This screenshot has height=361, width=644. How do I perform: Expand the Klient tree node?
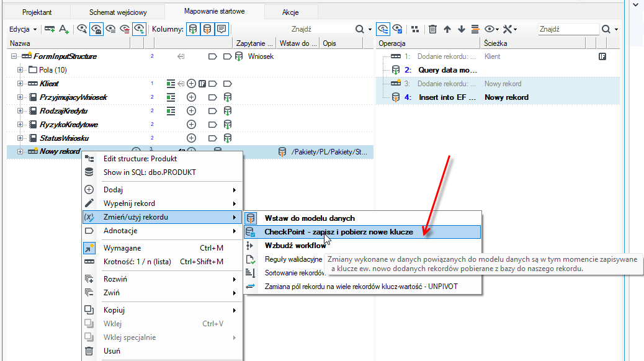tap(20, 83)
